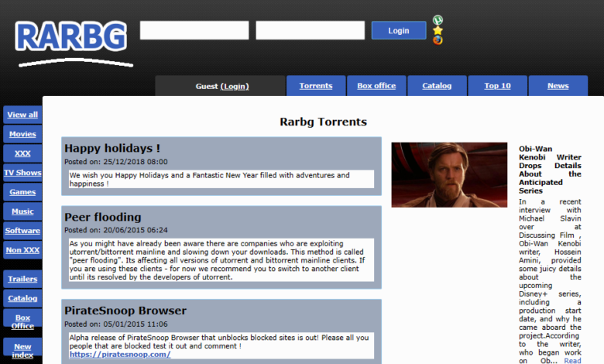604x364 pixels.
Task: Click the Peer flooding post title
Action: 103,217
